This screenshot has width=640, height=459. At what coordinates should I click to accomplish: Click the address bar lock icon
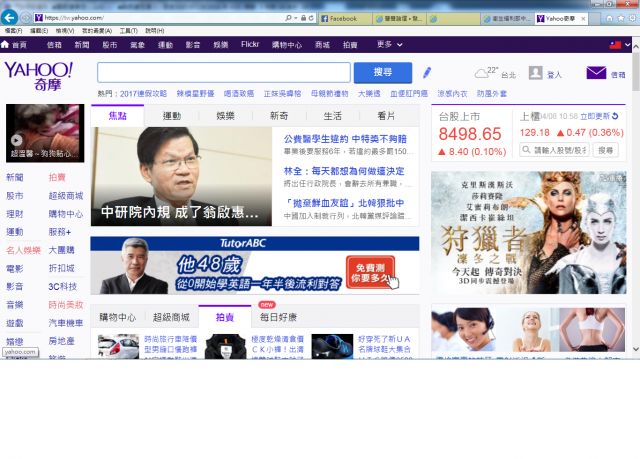tap(303, 18)
